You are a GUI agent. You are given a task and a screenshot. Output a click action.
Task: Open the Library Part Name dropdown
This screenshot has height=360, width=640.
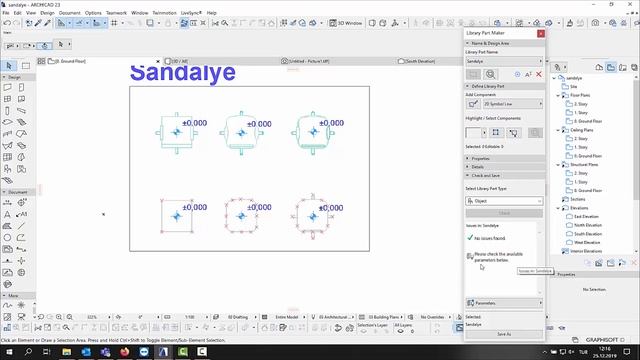pyautogui.click(x=504, y=61)
